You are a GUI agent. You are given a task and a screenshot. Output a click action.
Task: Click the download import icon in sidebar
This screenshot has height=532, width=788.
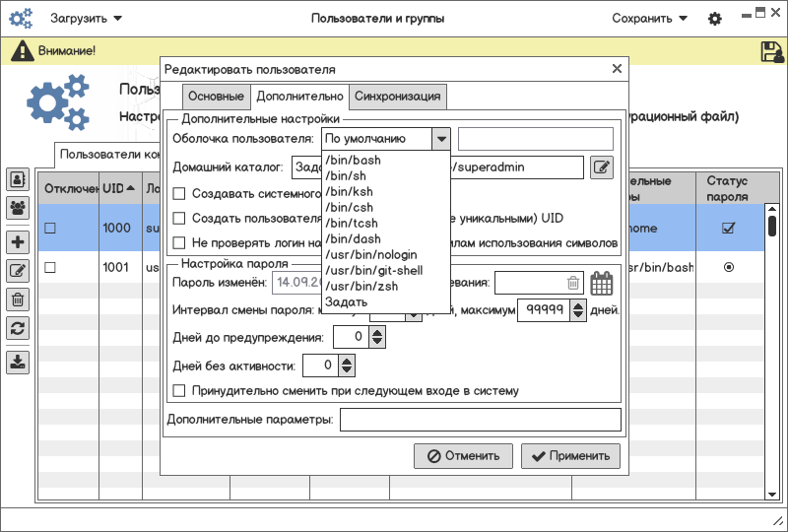[18, 362]
